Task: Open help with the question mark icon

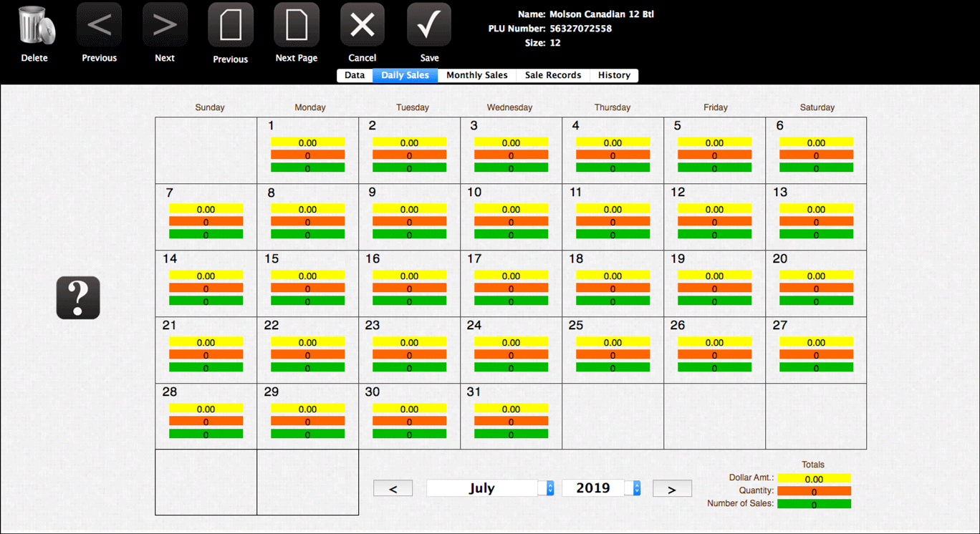Action: [x=78, y=298]
